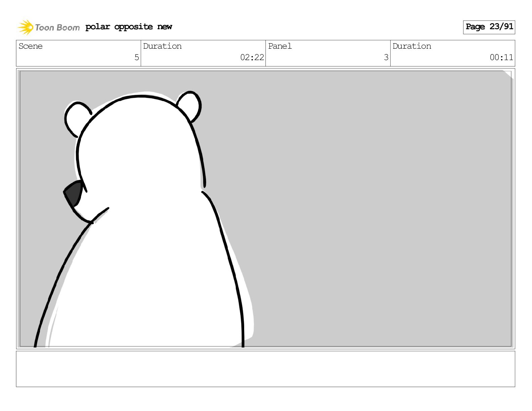Viewport: 532px width, 411px height.
Task: Click panel duration value 00:11
Action: coord(501,57)
